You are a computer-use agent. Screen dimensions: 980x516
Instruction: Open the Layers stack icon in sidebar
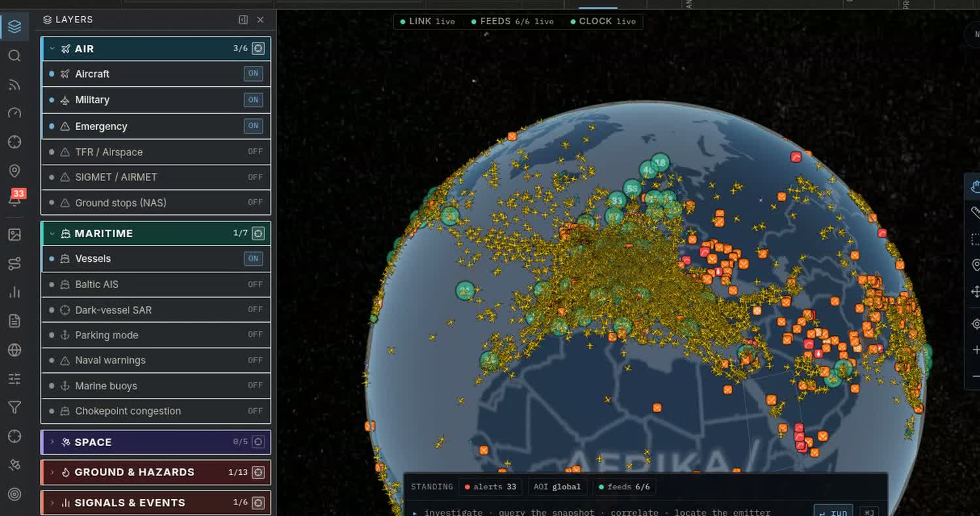[14, 27]
